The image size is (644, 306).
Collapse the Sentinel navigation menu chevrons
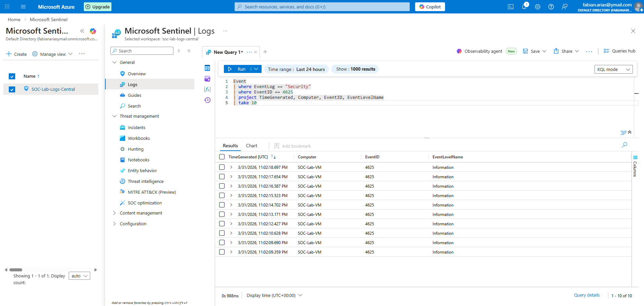[189, 51]
